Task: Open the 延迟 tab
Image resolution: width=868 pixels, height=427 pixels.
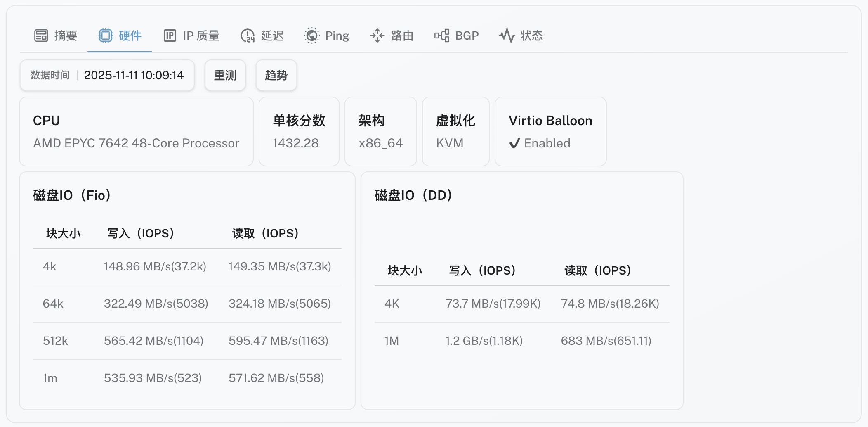Action: [272, 36]
